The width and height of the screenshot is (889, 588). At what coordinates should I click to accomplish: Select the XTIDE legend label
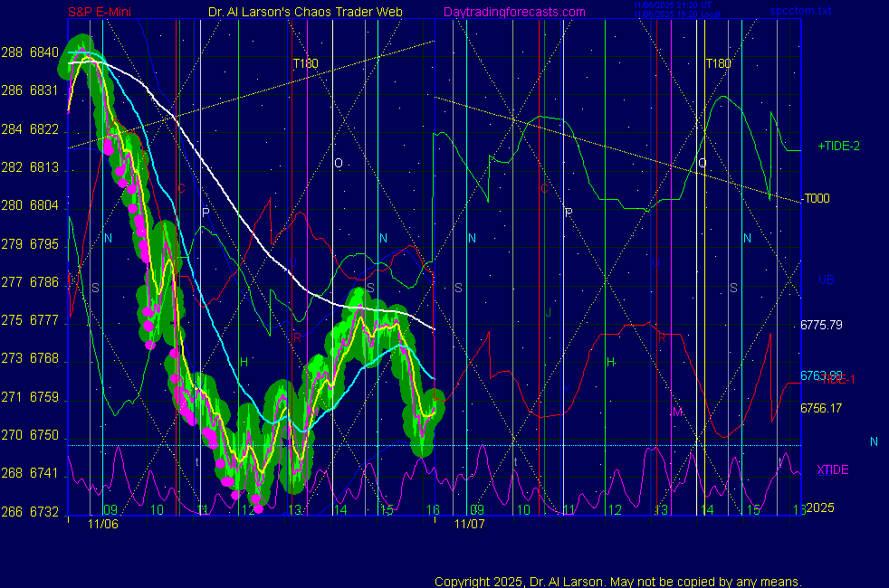tap(833, 469)
